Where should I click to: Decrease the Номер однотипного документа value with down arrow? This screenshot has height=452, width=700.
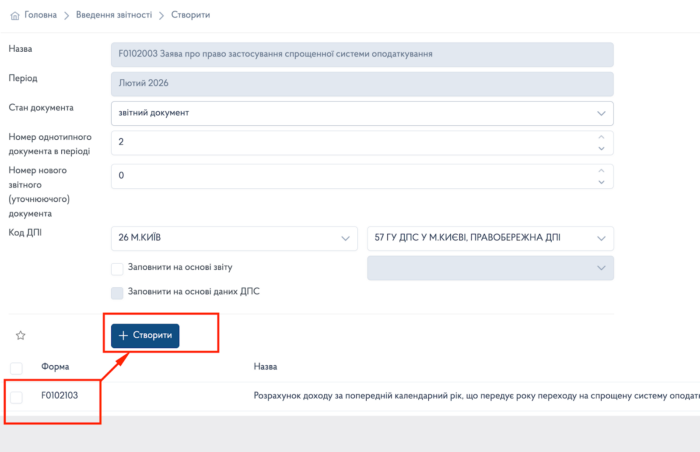[601, 148]
